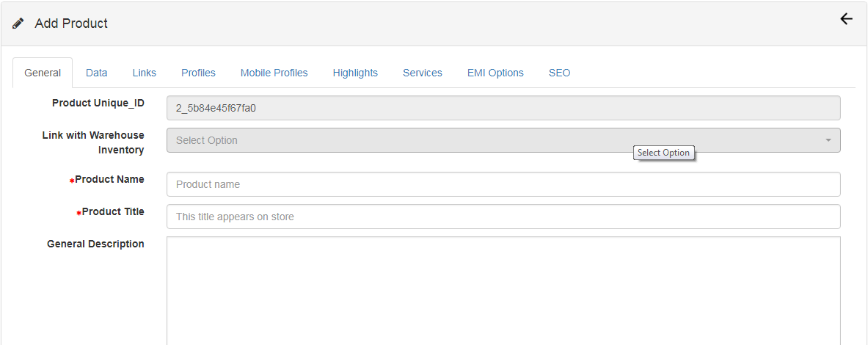Click the caret arrow of the warehouse dropdown
Image resolution: width=868 pixels, height=345 pixels.
point(828,140)
